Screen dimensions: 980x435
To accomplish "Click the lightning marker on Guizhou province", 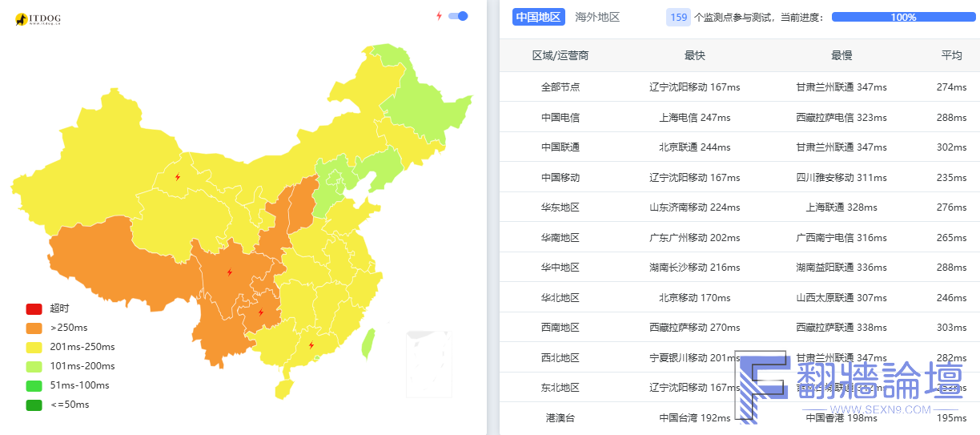I will [260, 312].
